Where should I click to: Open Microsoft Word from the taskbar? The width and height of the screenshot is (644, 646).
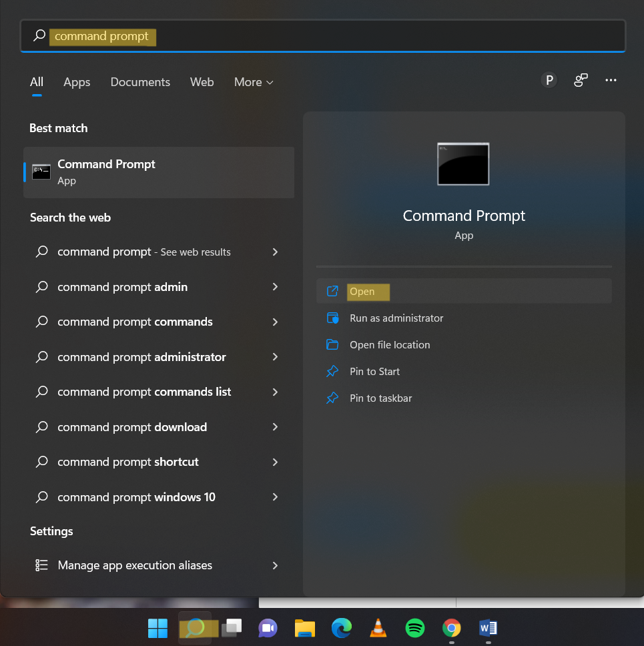click(x=489, y=628)
